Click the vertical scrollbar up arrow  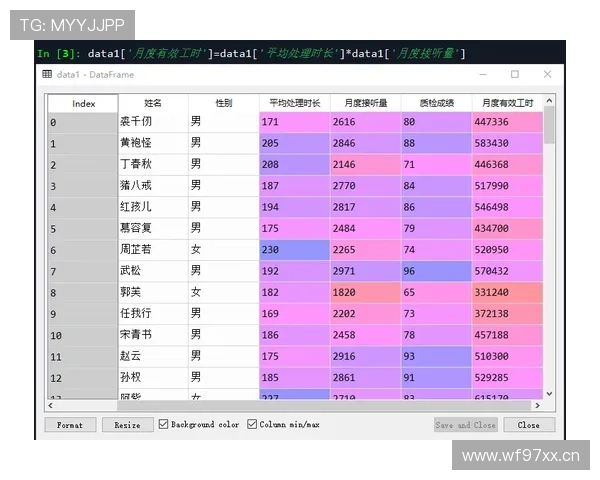(549, 101)
